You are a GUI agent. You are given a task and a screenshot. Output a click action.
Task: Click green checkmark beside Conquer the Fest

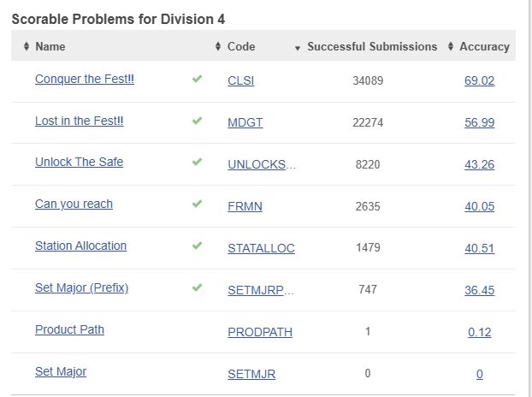(198, 79)
